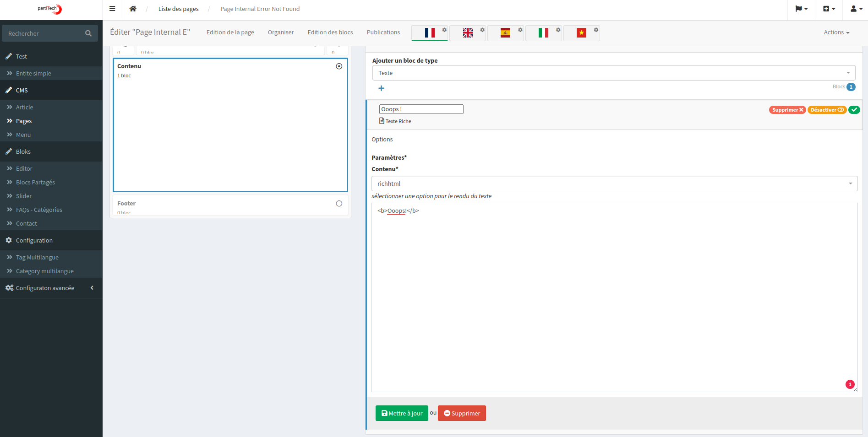Click the Texte Riche block type icon

point(381,121)
